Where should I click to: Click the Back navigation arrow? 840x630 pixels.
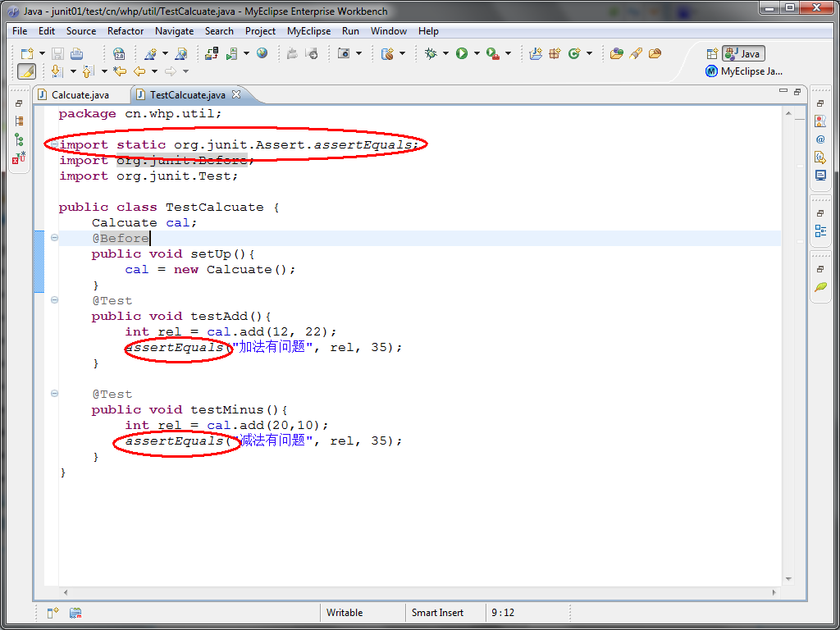pyautogui.click(x=139, y=71)
